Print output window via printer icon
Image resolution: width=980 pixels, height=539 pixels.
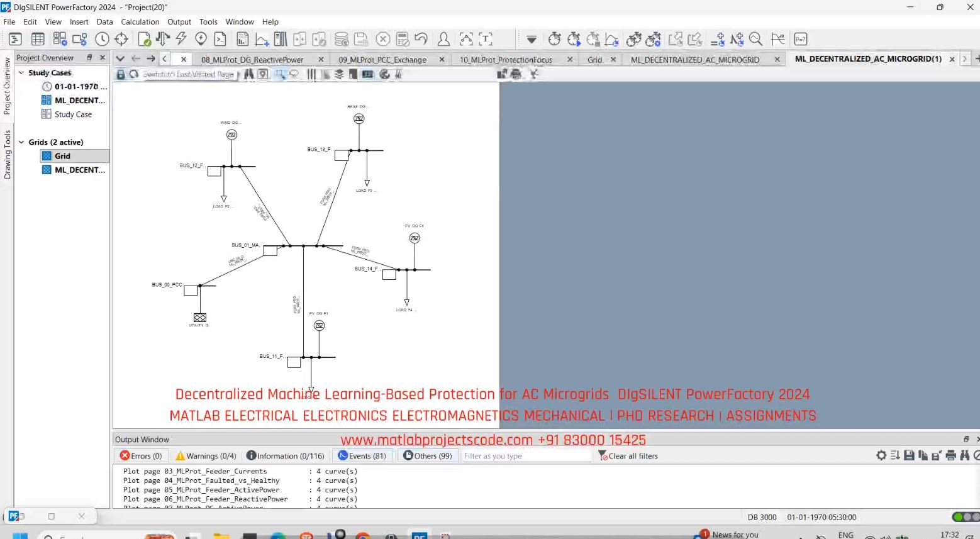coord(951,455)
